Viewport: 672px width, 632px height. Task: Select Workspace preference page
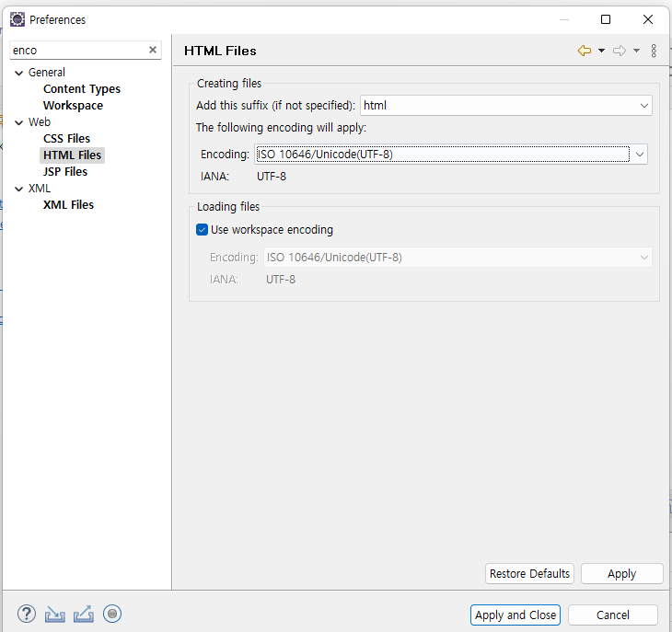tap(73, 106)
